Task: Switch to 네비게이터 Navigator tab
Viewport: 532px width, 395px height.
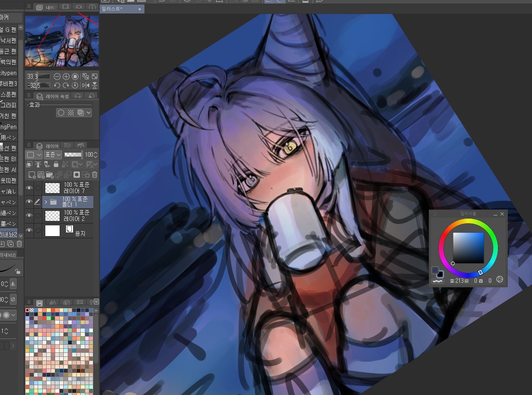Action: click(x=45, y=7)
